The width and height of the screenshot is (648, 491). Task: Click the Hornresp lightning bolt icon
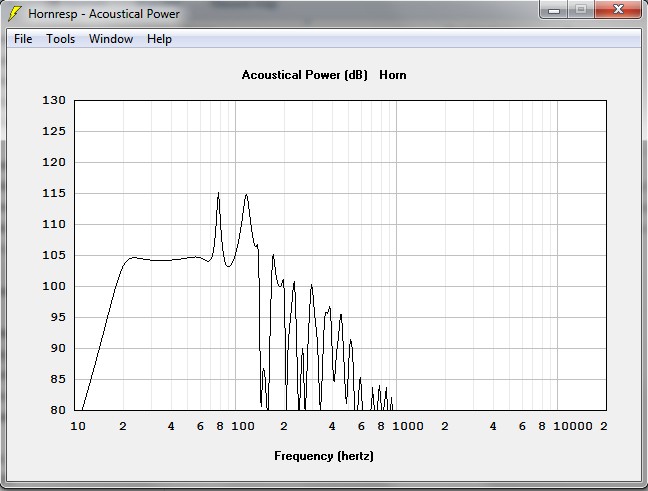click(15, 13)
